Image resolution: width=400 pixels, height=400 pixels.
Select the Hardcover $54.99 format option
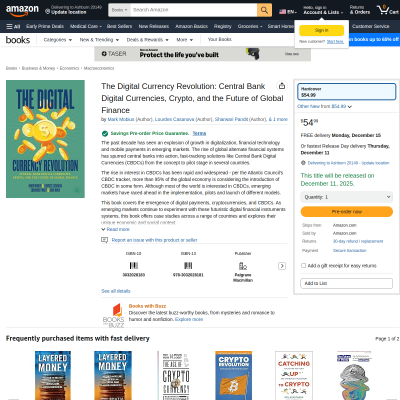click(x=346, y=92)
